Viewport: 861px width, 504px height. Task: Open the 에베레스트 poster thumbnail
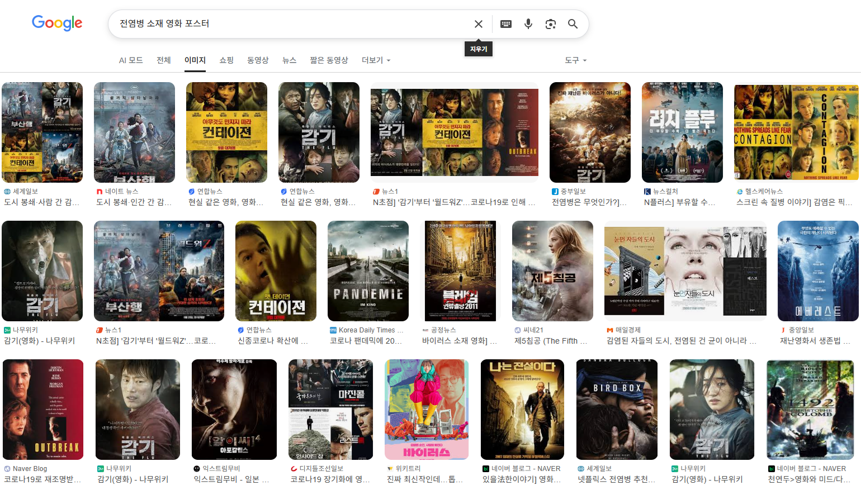click(818, 271)
